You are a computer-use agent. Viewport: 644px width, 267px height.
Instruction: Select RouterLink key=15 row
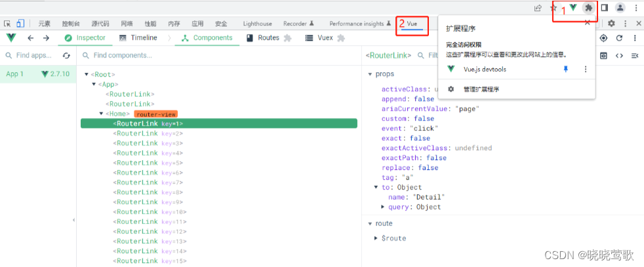pyautogui.click(x=219, y=261)
